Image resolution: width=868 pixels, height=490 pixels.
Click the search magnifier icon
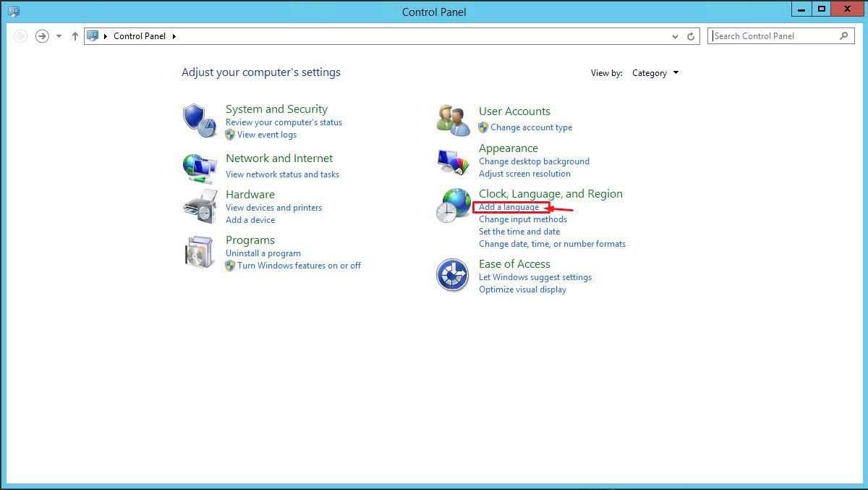coord(844,35)
